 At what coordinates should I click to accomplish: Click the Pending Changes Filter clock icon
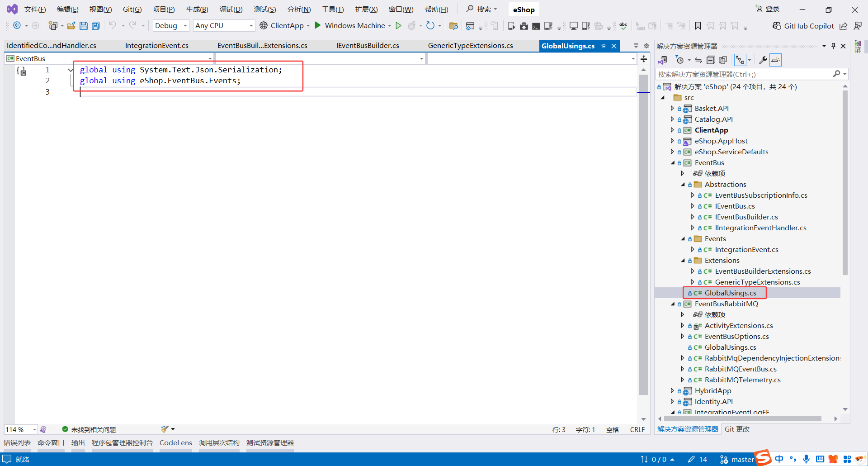pyautogui.click(x=680, y=60)
